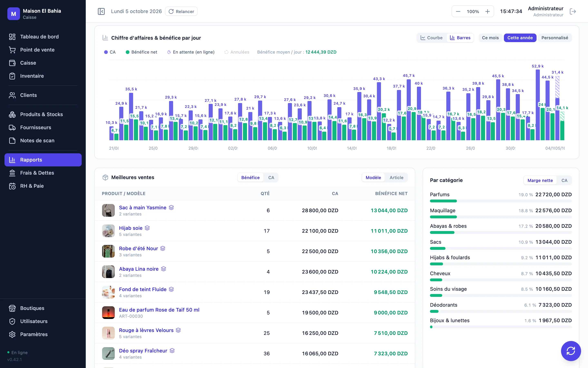Click the zoom in plus icon
588x368 pixels.
pyautogui.click(x=487, y=11)
